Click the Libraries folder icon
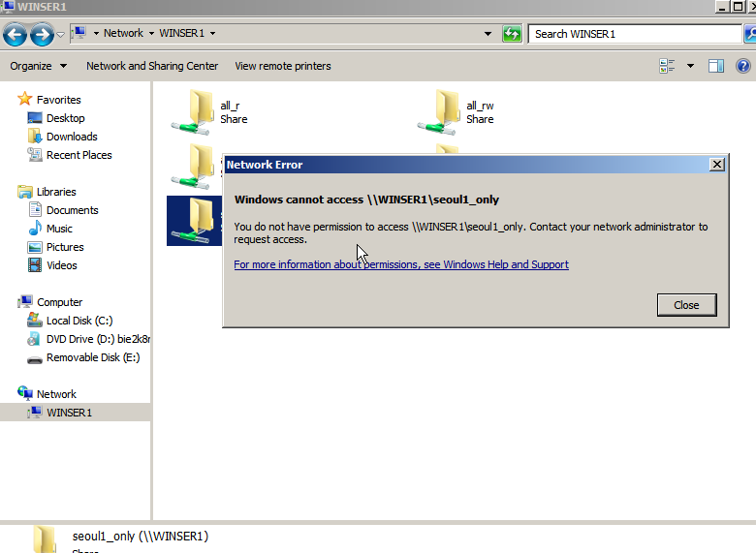Viewport: 756px width, 553px height. coord(25,192)
